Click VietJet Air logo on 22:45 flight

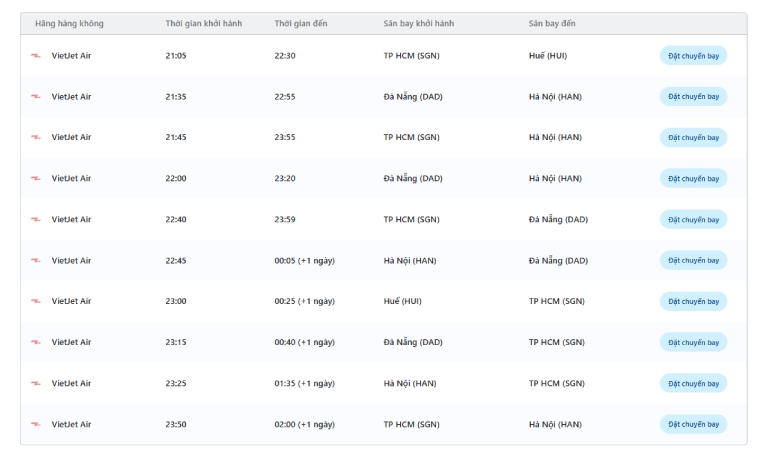(x=36, y=261)
